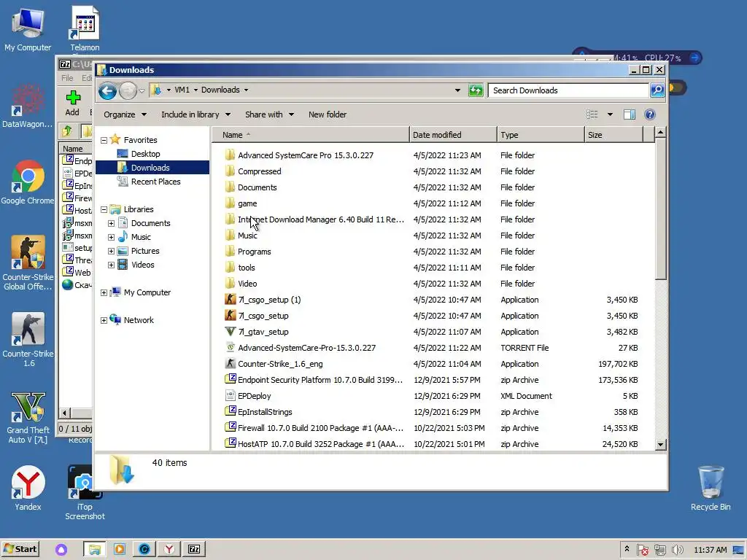Refresh the Downloads folder view
This screenshot has height=560, width=747.
pos(476,90)
